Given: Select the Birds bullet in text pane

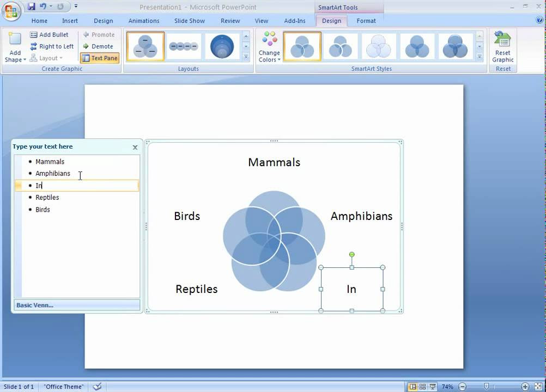Looking at the screenshot, I should (x=43, y=210).
